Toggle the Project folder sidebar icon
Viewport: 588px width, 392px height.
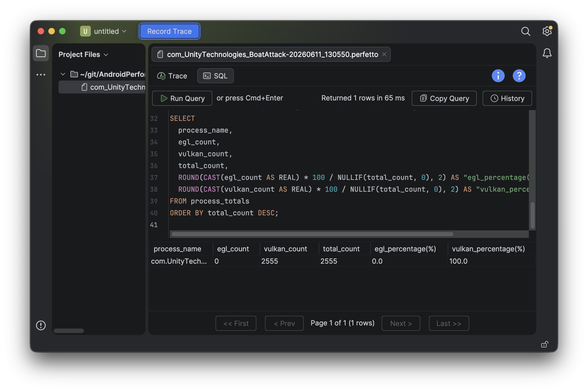41,53
